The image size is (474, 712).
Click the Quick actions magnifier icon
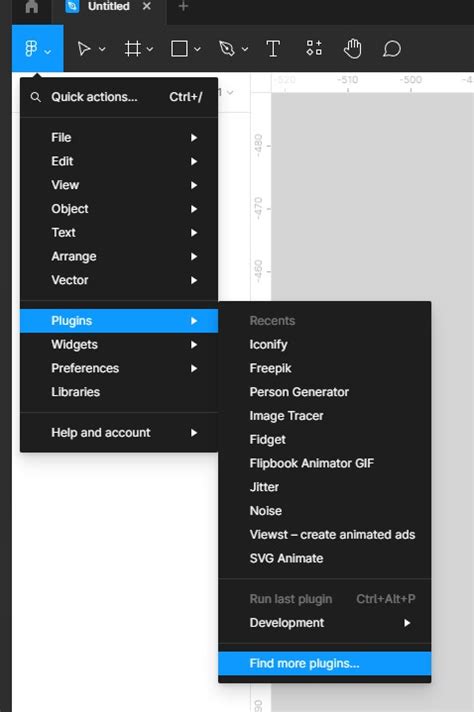coord(35,97)
